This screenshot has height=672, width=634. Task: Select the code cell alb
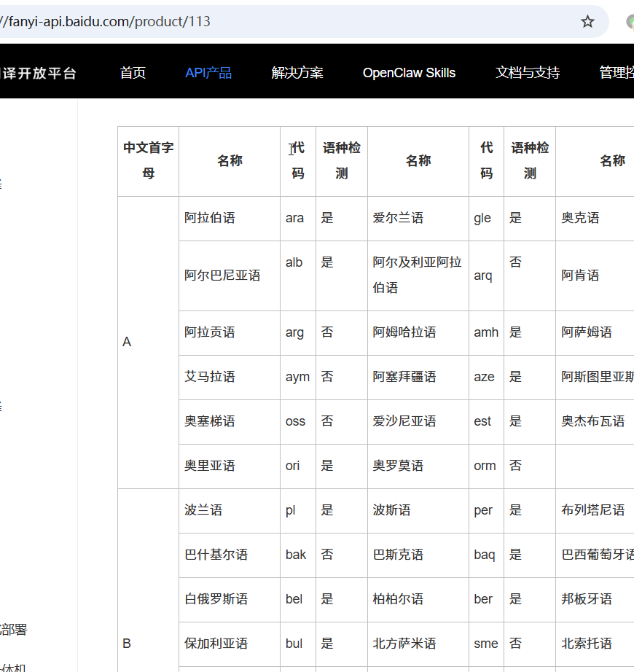(x=298, y=276)
